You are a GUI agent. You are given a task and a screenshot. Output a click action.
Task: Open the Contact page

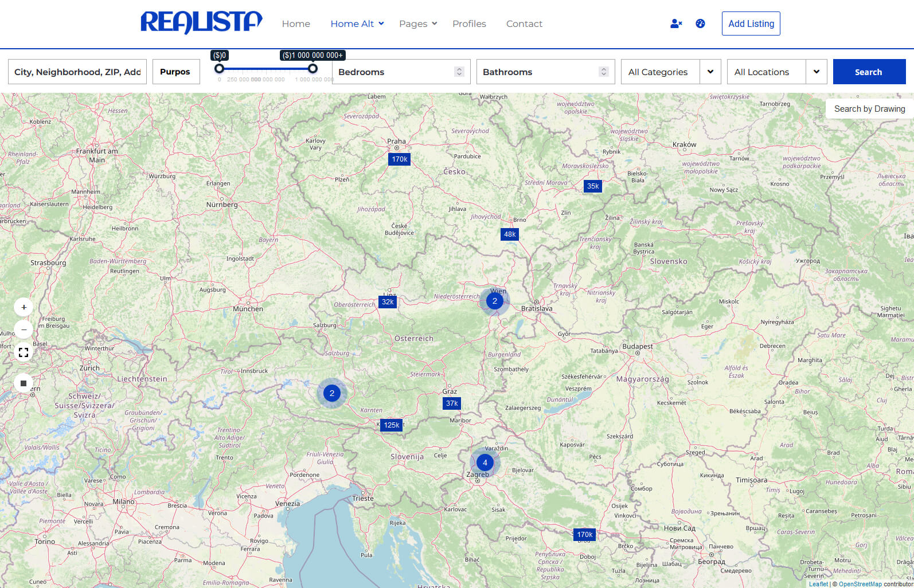point(524,23)
